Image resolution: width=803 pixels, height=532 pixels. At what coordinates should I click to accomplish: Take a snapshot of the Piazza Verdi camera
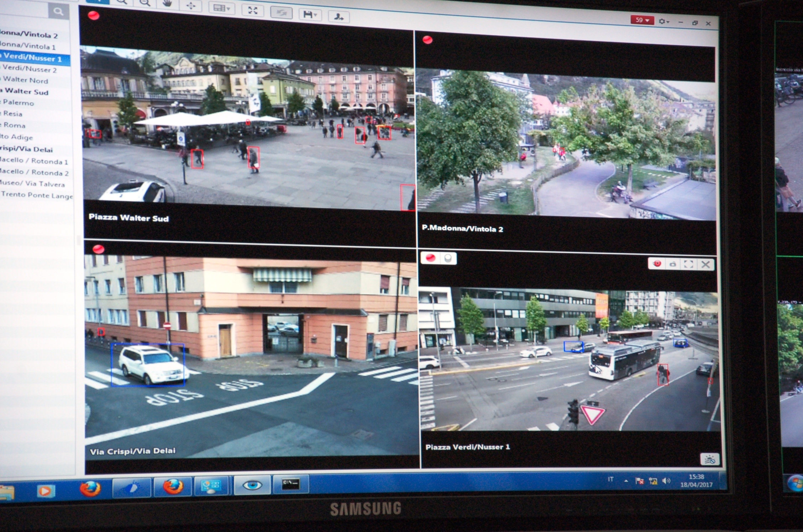point(673,264)
